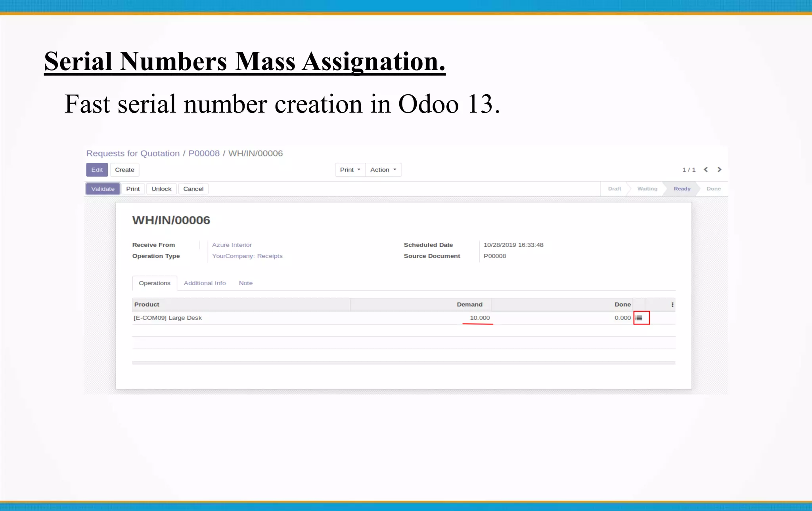Unlock the transfer
This screenshot has height=511, width=812.
pyautogui.click(x=161, y=189)
